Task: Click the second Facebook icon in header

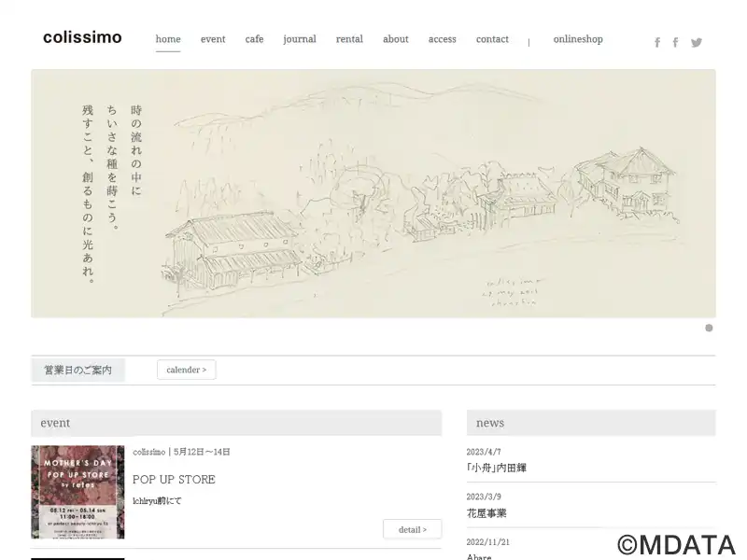Action: pos(676,42)
